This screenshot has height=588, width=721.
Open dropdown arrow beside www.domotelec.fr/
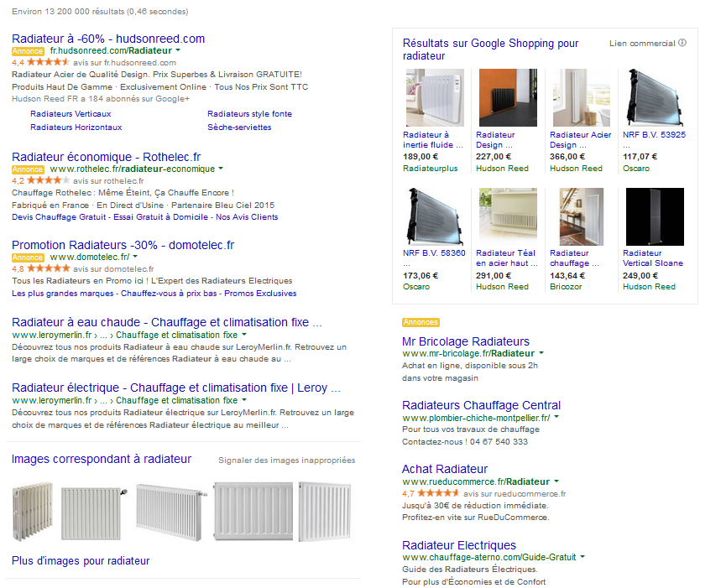135,257
